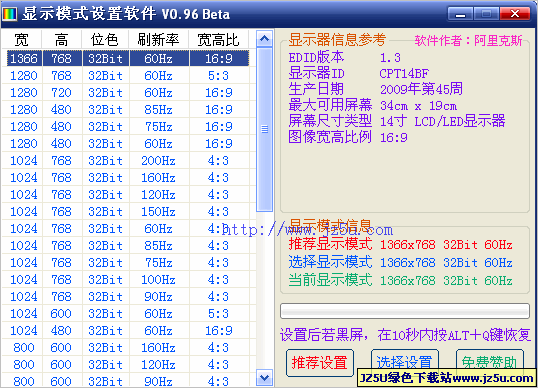Click the 刷新率 column header
Image resolution: width=538 pixels, height=388 pixels.
click(159, 40)
